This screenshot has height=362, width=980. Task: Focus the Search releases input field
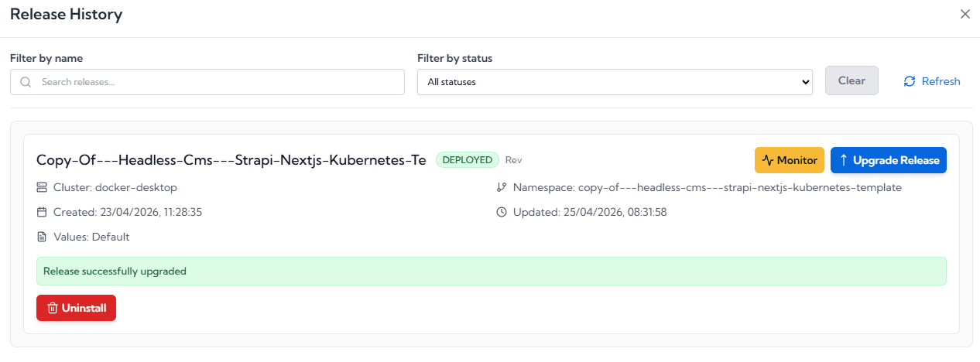[x=217, y=82]
